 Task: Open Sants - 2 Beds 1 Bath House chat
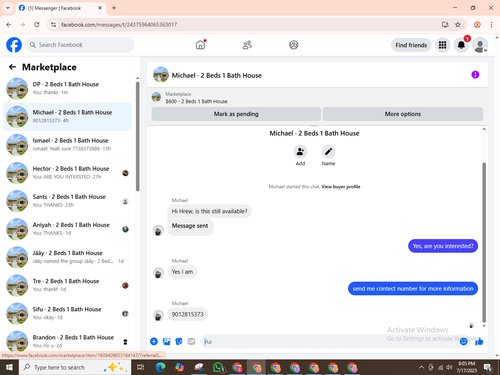point(67,201)
